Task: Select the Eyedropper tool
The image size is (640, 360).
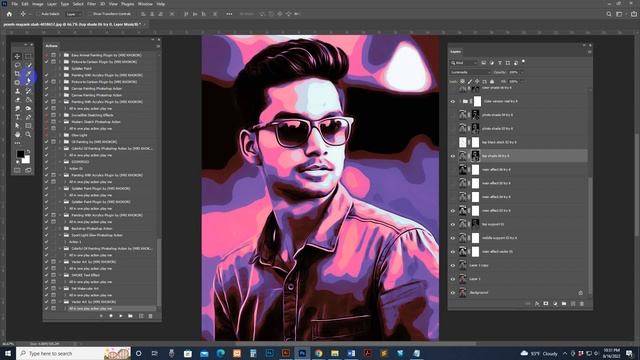Action: [28, 74]
